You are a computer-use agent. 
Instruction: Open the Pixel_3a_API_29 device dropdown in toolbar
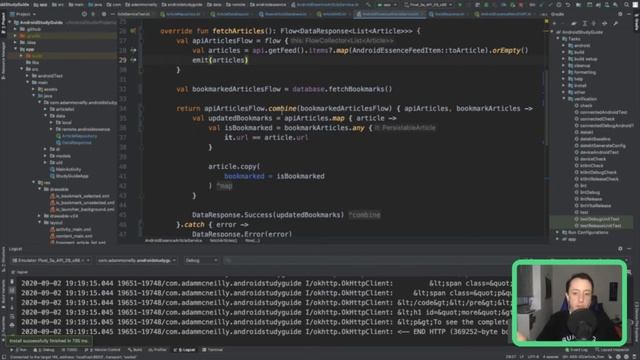[x=428, y=4]
